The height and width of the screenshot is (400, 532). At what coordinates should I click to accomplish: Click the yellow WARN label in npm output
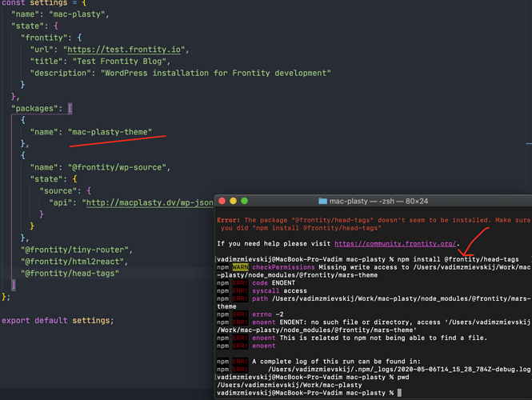[x=240, y=267]
